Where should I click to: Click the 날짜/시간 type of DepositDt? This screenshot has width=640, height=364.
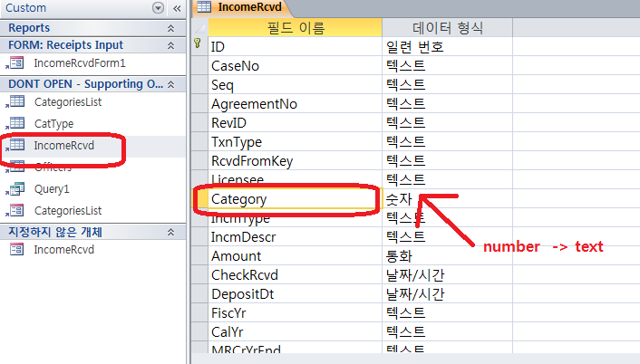447,294
